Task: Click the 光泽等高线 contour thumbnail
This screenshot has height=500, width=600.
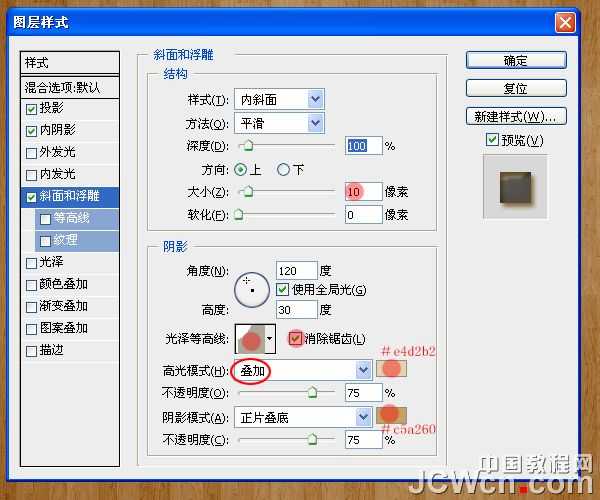Action: point(251,339)
